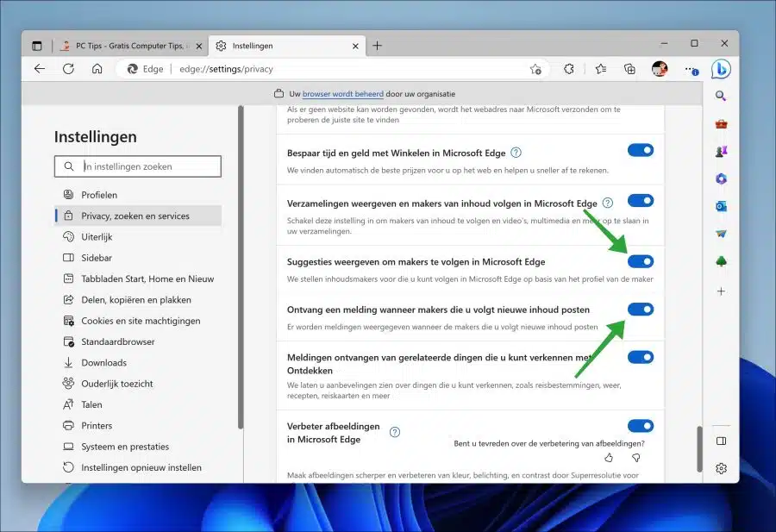Open help for Winkelen in Microsoft Edge

516,153
